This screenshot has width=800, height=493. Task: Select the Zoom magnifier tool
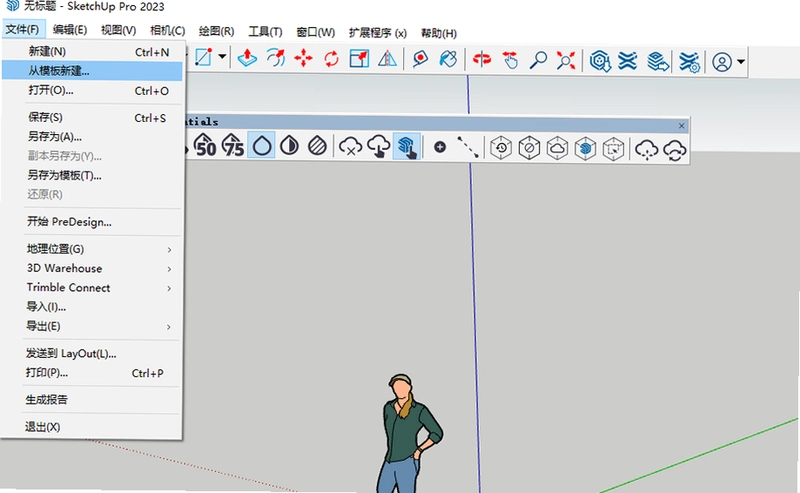[x=538, y=60]
